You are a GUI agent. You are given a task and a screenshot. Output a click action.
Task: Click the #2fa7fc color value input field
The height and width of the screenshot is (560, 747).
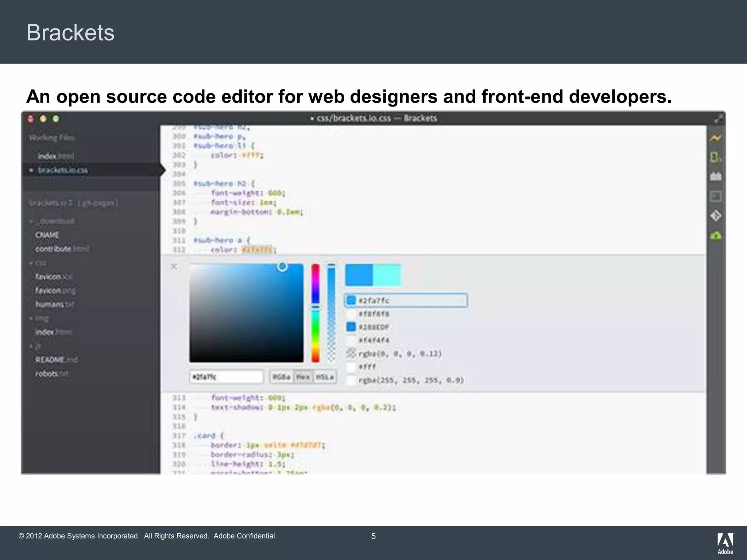(226, 377)
